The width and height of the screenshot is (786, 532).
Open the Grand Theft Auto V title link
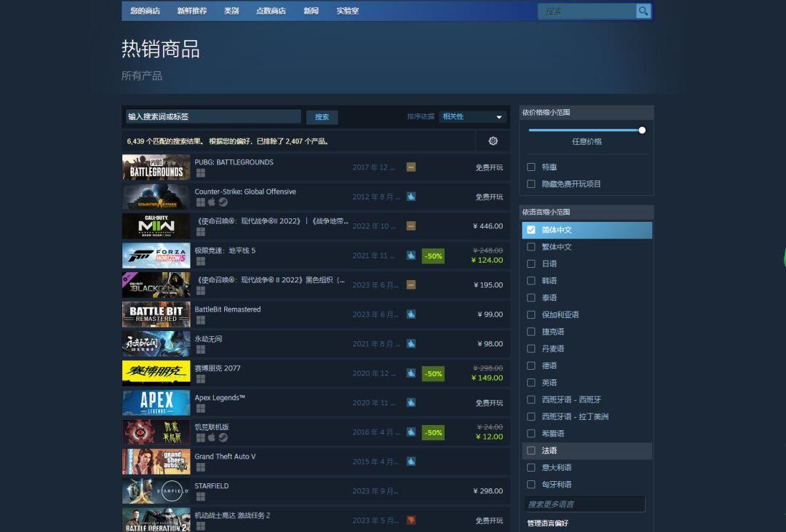click(225, 456)
